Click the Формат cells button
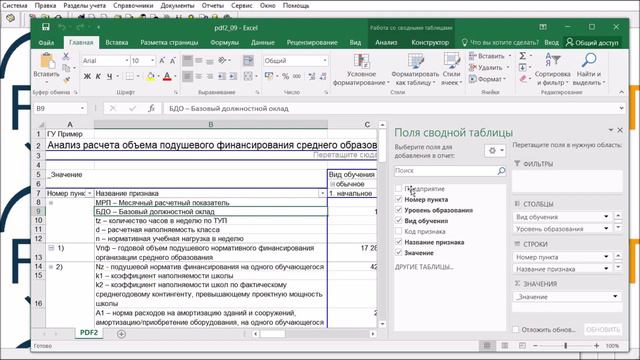This screenshot has width=640, height=360. (487, 79)
